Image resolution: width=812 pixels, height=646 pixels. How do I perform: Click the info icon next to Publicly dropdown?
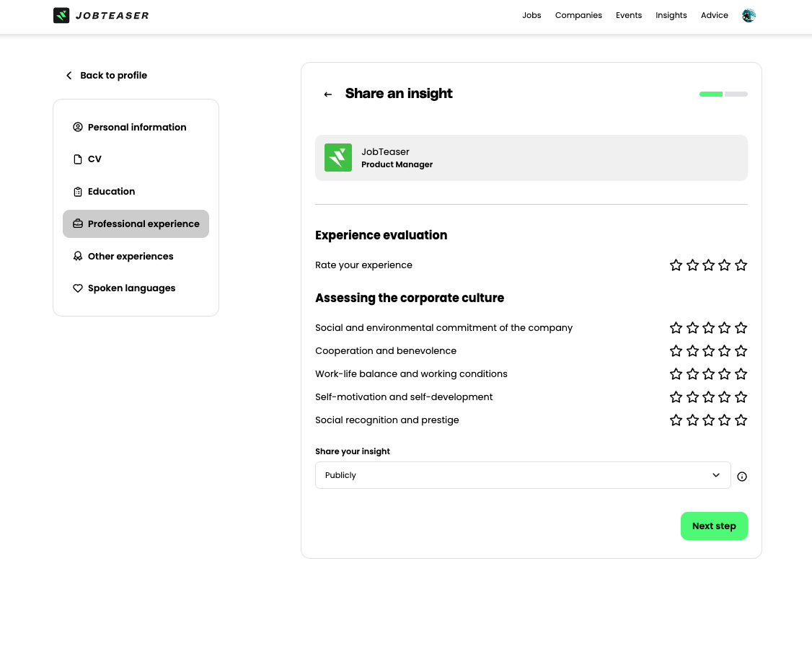pos(741,477)
